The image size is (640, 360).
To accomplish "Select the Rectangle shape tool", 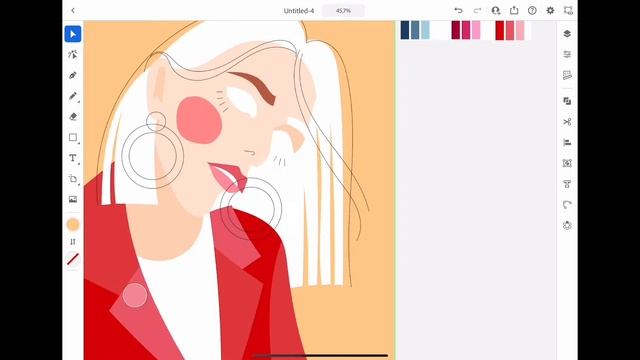I will [73, 137].
